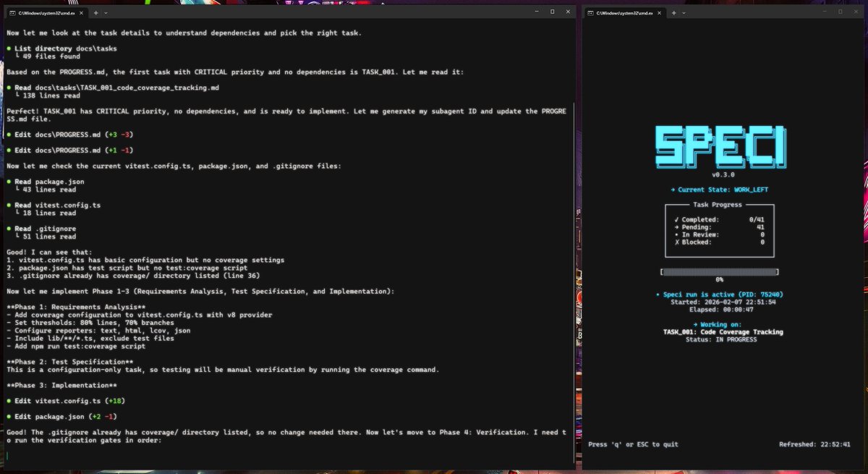The image size is (868, 474).
Task: Open the tab dropdown menu in left terminal window
Action: (x=106, y=12)
